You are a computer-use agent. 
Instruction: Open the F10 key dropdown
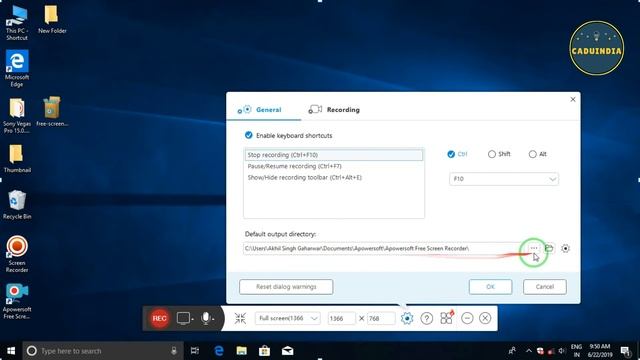click(x=504, y=179)
